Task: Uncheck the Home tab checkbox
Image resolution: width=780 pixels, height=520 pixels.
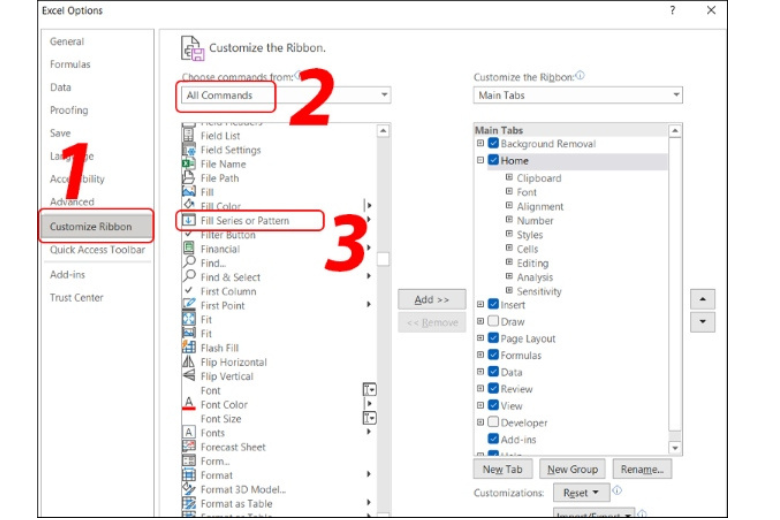Action: [493, 160]
